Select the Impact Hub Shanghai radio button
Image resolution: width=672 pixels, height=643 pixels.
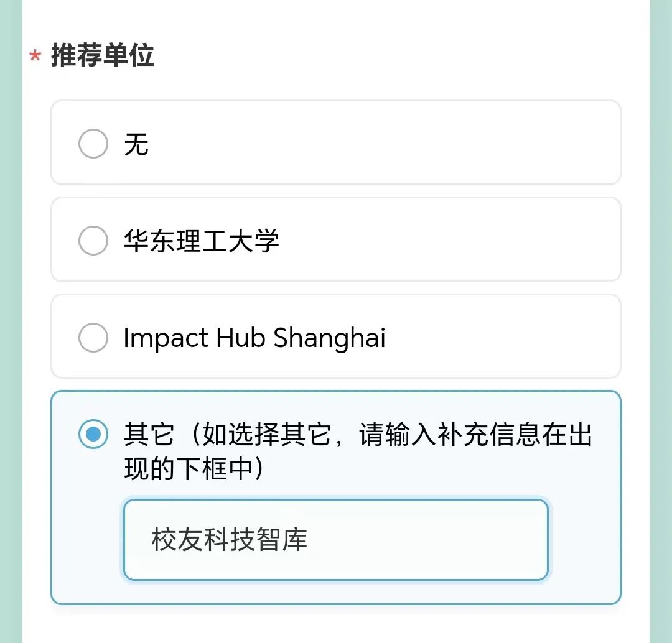click(93, 338)
